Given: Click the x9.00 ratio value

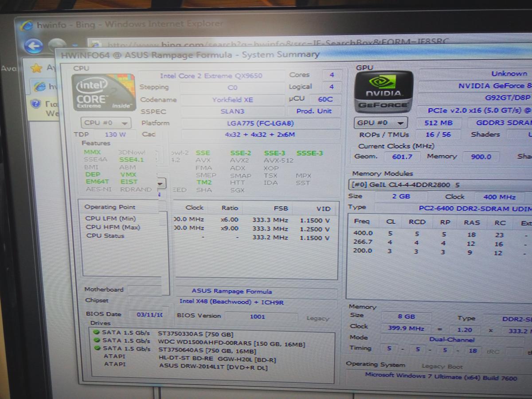Looking at the screenshot, I should [229, 229].
